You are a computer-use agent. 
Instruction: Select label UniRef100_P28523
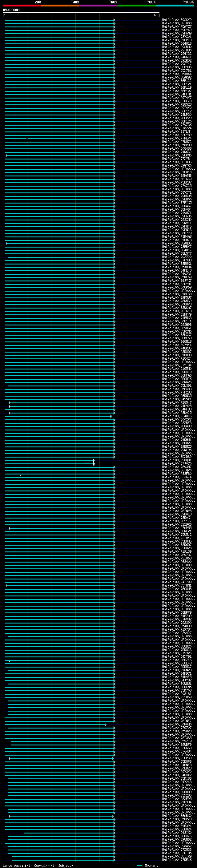click(177, 104)
